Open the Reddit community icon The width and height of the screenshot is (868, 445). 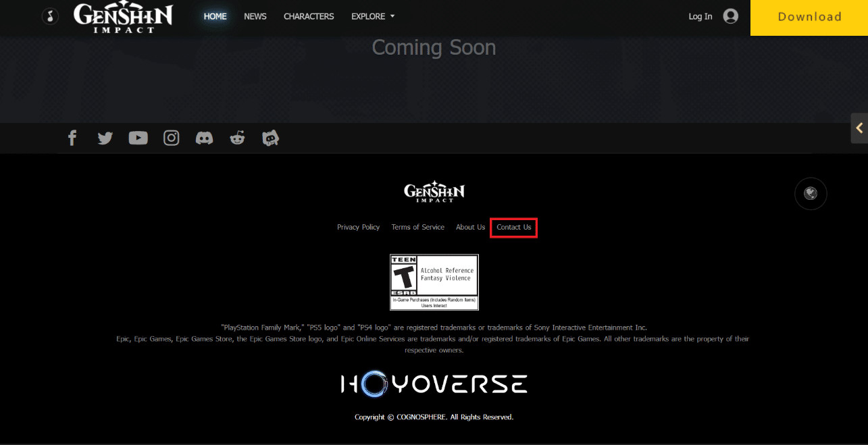(237, 138)
